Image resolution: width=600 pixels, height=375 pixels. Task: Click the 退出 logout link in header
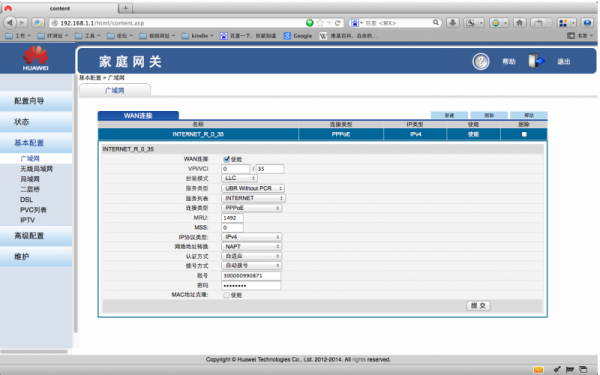point(564,62)
